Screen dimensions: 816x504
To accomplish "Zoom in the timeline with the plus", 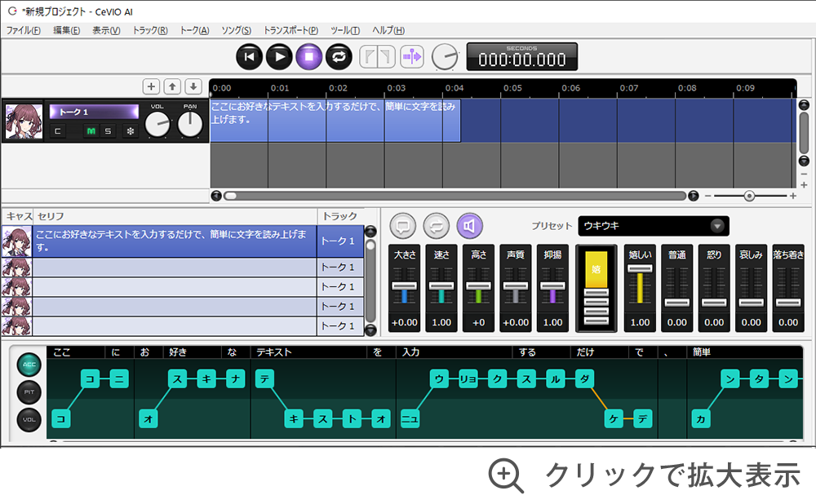I will tap(793, 196).
